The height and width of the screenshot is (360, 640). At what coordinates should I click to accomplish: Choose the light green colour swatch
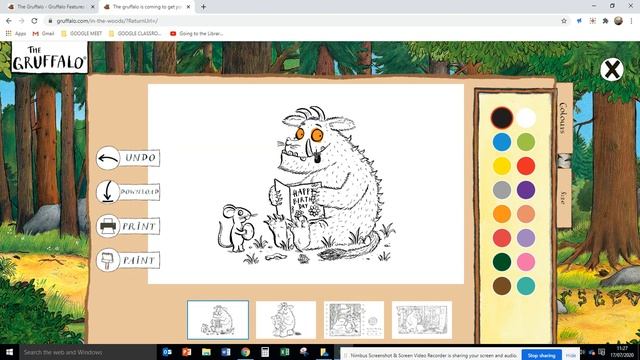pyautogui.click(x=526, y=142)
